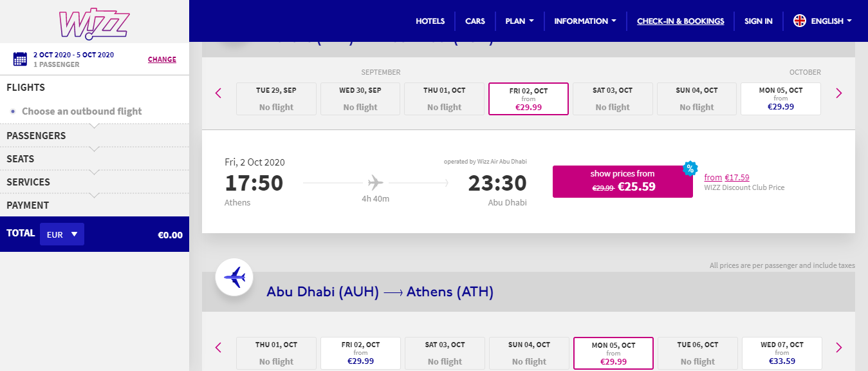Expand the Information menu
The height and width of the screenshot is (371, 868).
[585, 21]
